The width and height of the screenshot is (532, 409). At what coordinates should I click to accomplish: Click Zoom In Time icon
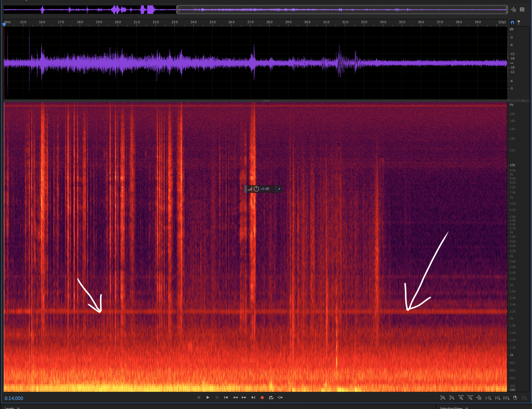coord(461,398)
